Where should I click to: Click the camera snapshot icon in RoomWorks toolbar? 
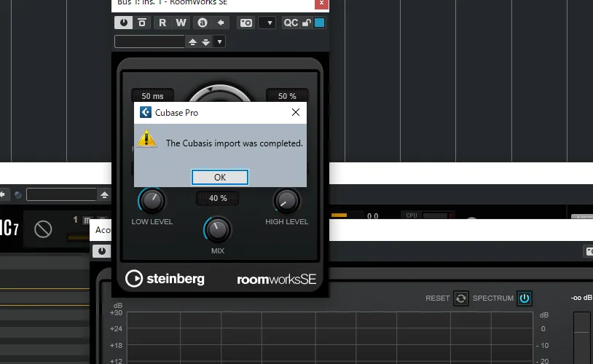tap(246, 23)
